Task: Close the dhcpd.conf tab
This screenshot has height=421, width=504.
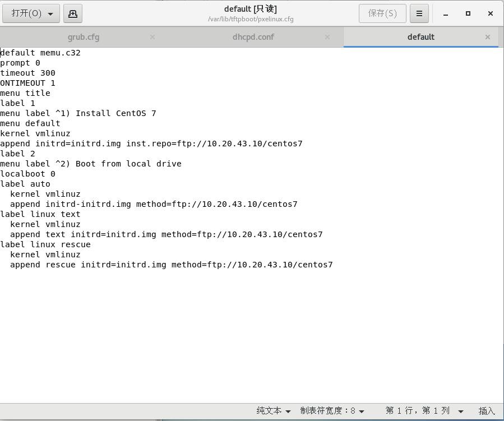Action: 326,37
